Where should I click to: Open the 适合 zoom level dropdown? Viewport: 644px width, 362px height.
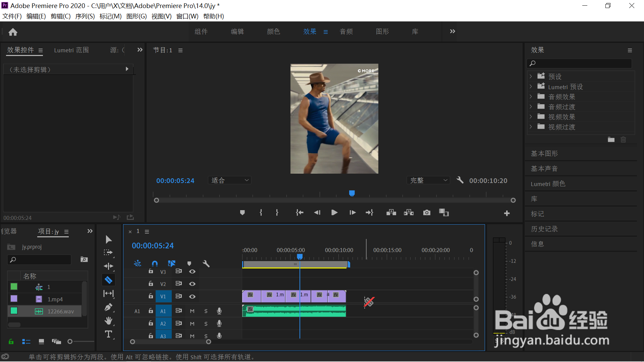coord(230,180)
